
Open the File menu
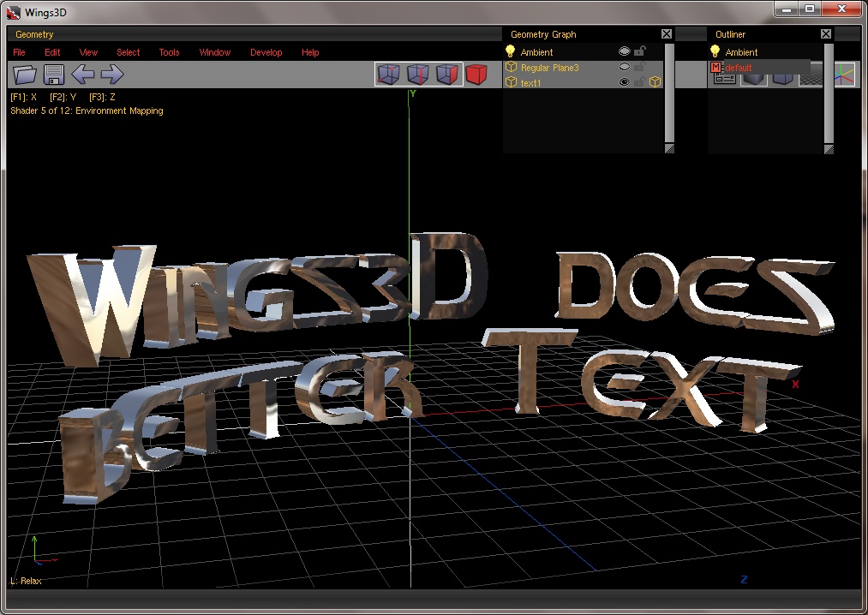[x=19, y=52]
